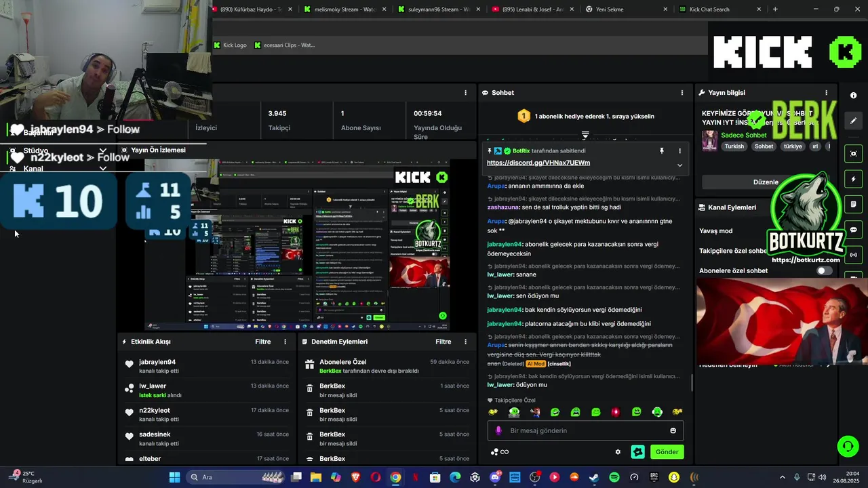Open Filtre in Etkinlik Akışı panel
868x488 pixels.
[x=262, y=342]
